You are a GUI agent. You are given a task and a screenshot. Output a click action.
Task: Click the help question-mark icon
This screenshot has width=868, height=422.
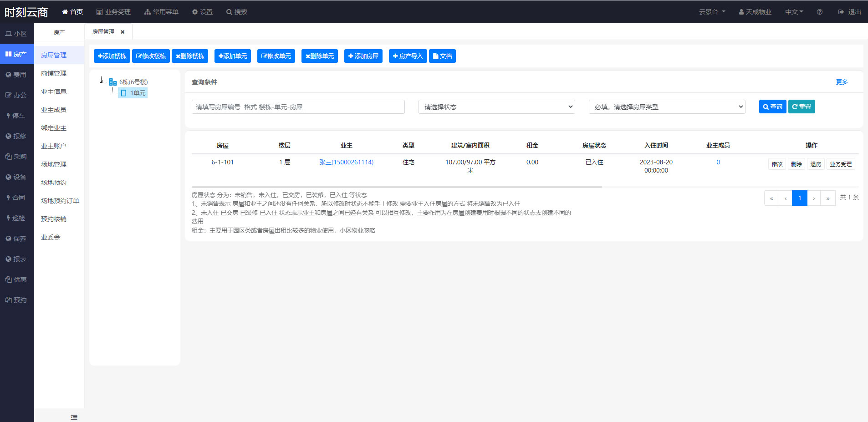point(820,12)
